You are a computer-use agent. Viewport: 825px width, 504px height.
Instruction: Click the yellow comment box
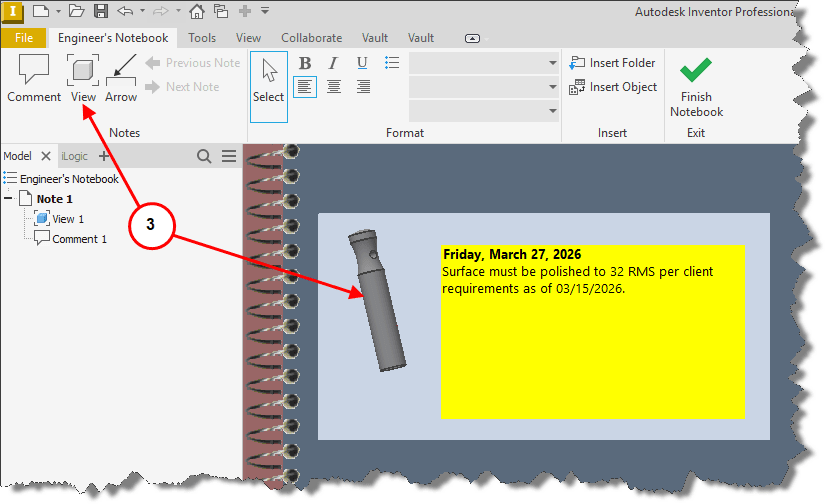(x=592, y=332)
